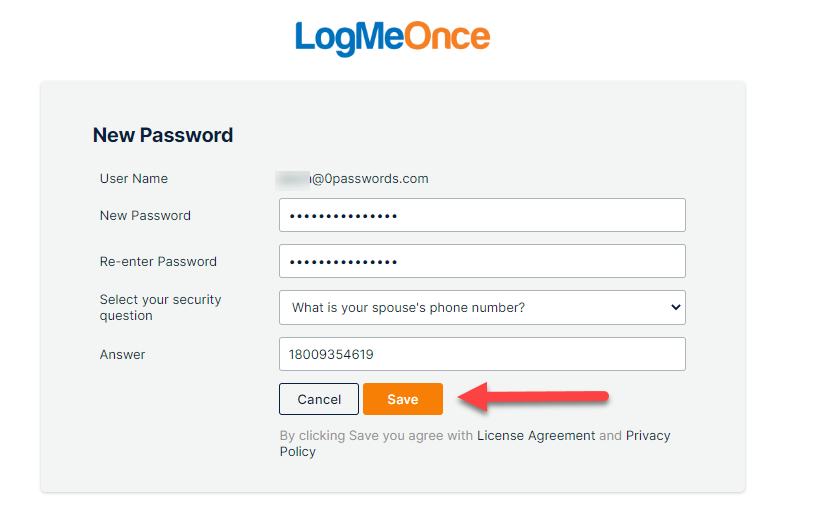Open the License Agreement link
Screen dimensions: 815x514
point(536,436)
